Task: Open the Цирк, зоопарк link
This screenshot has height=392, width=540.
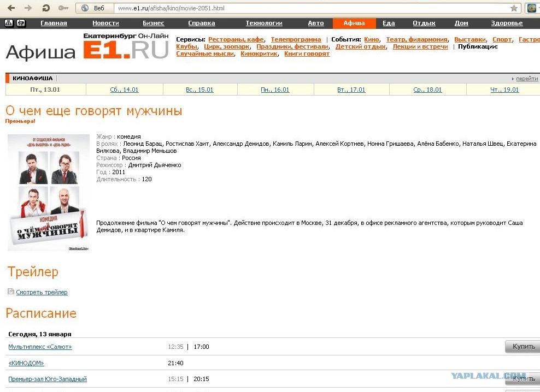Action: point(227,46)
